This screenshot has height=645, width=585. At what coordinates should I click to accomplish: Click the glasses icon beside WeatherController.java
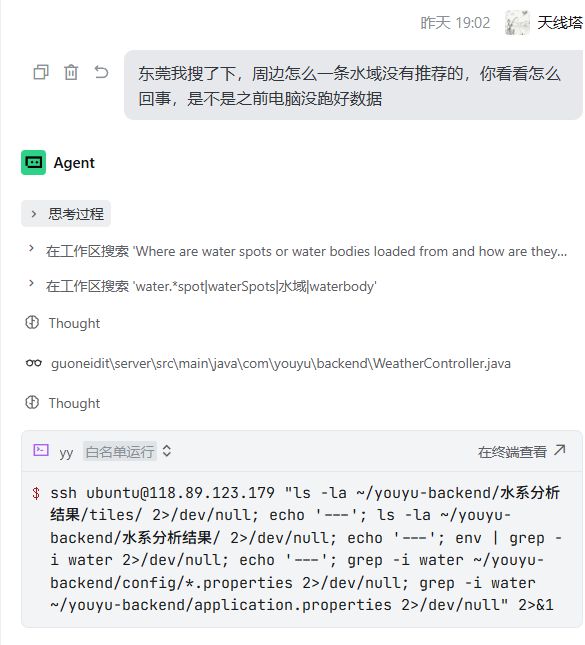tap(34, 363)
